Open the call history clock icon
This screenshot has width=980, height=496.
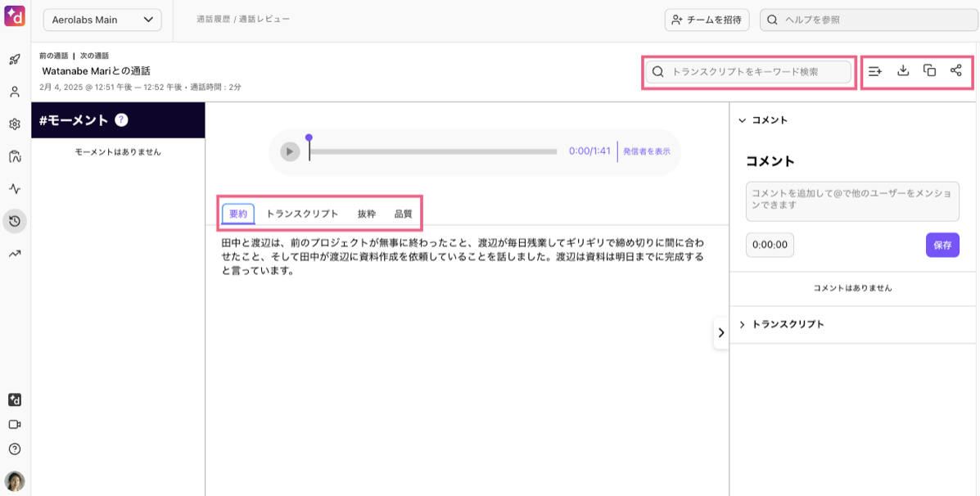(15, 221)
